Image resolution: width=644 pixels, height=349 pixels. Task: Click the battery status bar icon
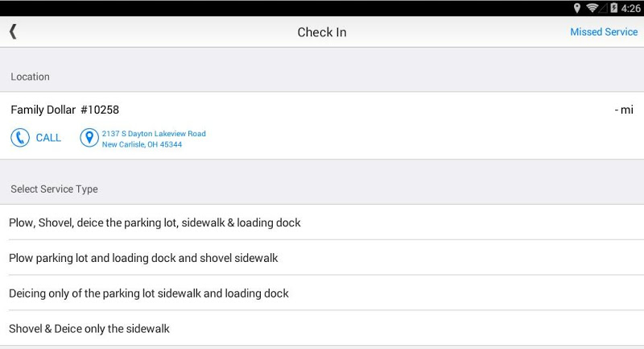[614, 8]
